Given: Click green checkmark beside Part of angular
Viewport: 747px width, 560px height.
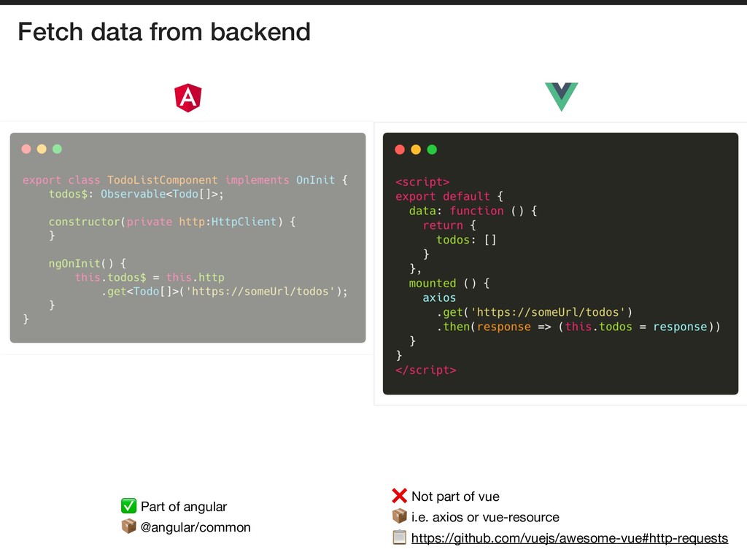Looking at the screenshot, I should click(128, 506).
